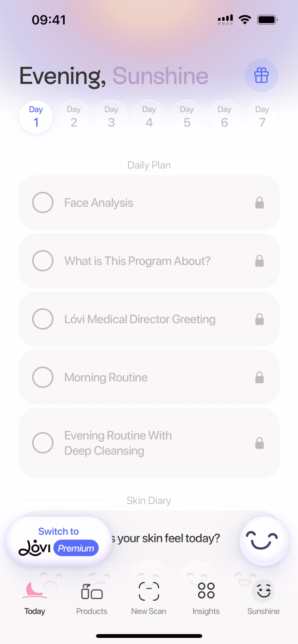Open the Products tab icon
298x644 pixels.
click(92, 592)
